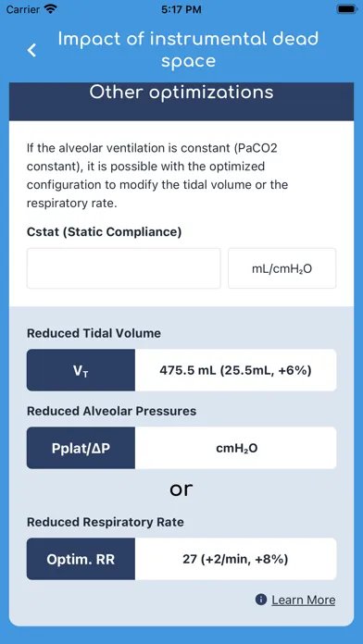Tap the Pplat/ΔP label block
Viewport: 363px width, 644px height.
tap(81, 448)
